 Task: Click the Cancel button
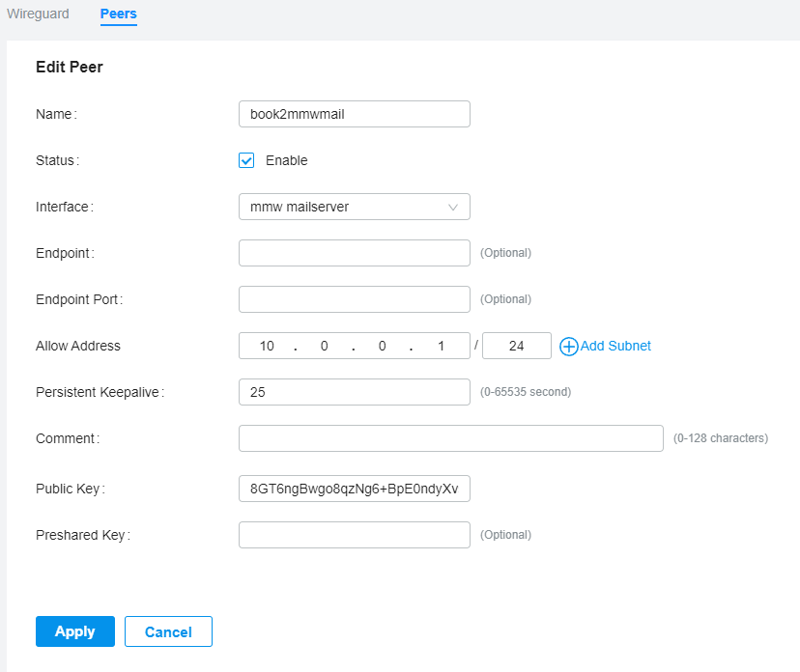pyautogui.click(x=168, y=631)
